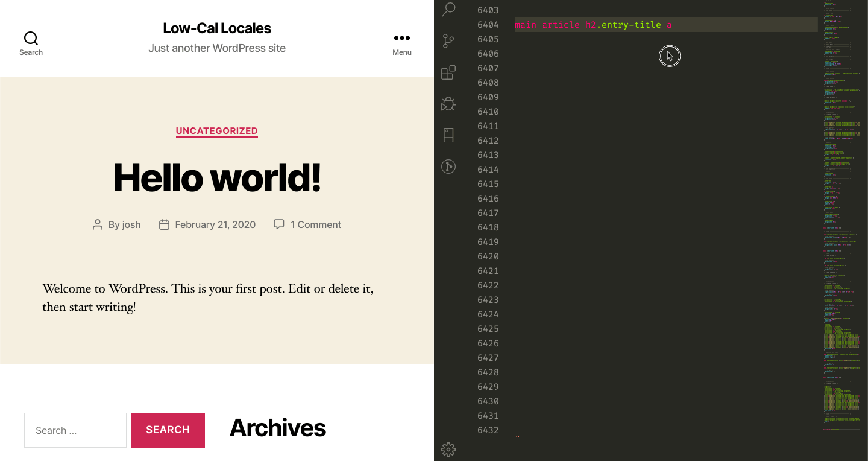Open the UNCATEGORIZED category link
This screenshot has width=868, height=461.
[x=217, y=131]
